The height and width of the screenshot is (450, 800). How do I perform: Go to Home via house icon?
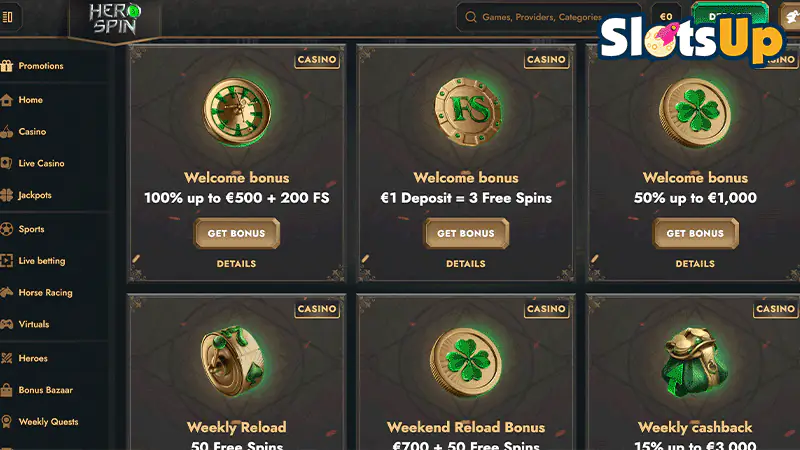6,100
